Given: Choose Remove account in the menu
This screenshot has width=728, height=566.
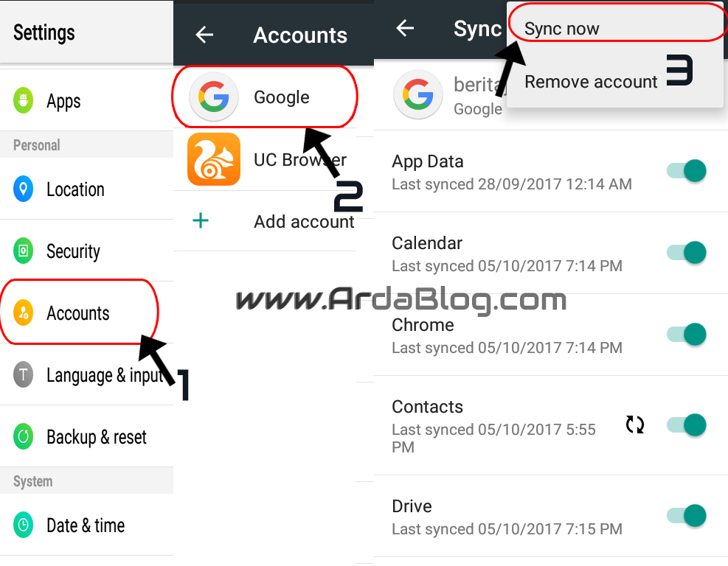Looking at the screenshot, I should coord(591,82).
